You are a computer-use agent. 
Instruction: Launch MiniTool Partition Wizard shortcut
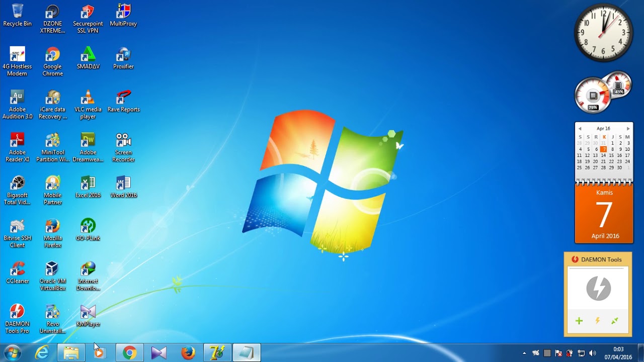point(52,147)
